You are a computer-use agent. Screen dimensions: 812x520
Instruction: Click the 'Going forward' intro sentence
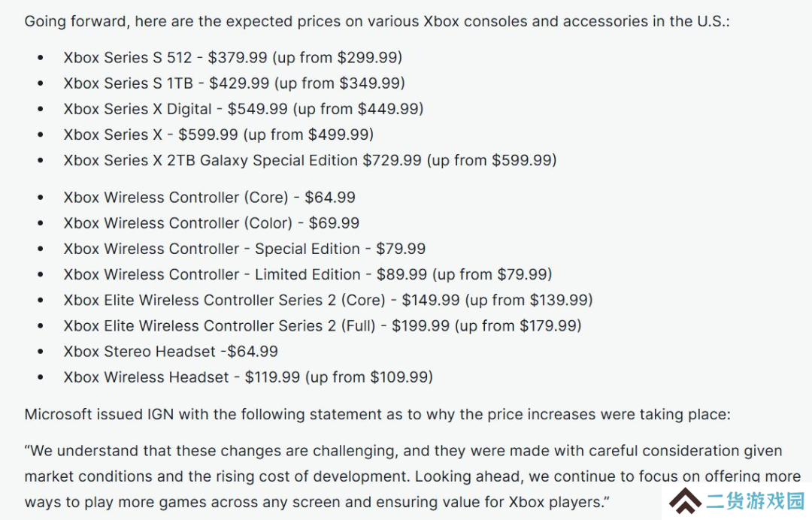click(x=377, y=21)
